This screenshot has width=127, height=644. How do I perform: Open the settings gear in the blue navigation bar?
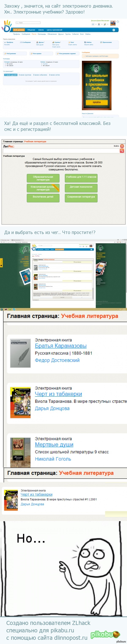[114, 30]
